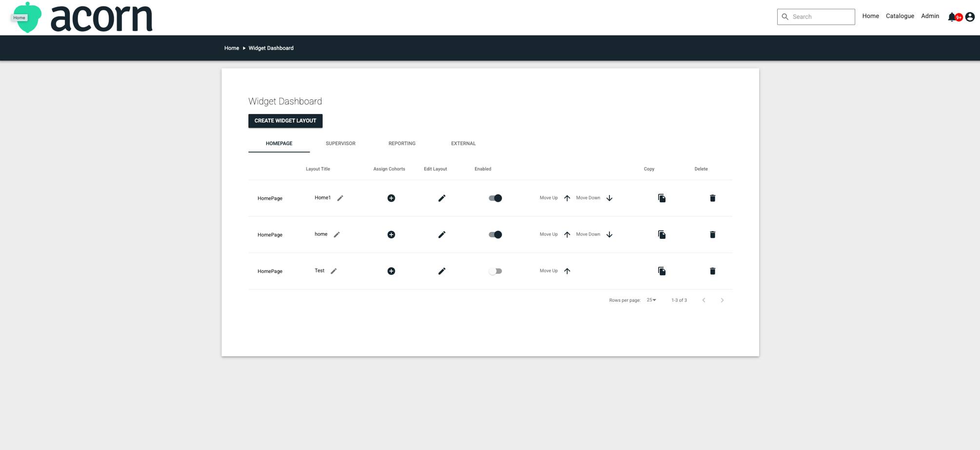Image resolution: width=980 pixels, height=450 pixels.
Task: Click the Assign Cohorts plus icon for Test
Action: click(x=391, y=271)
